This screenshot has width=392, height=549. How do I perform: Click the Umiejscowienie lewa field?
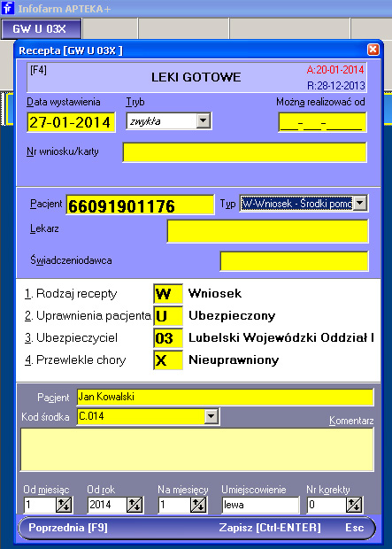260,505
